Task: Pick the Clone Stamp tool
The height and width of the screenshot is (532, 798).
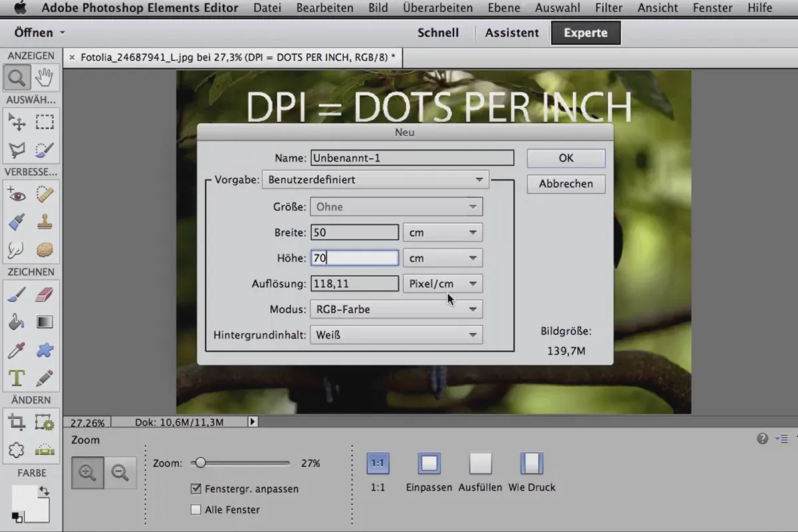Action: (x=45, y=221)
